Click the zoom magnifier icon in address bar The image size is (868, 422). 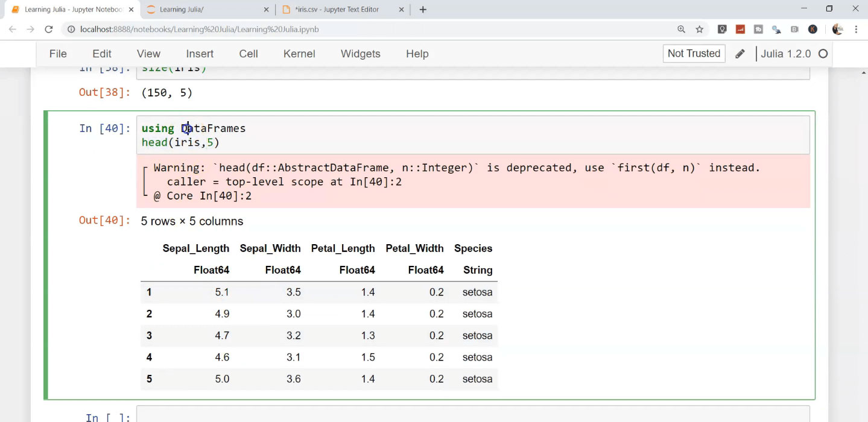click(x=681, y=29)
